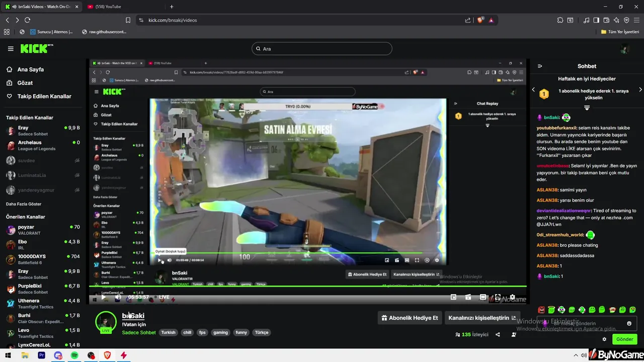This screenshot has height=362, width=644.
Task: Open PurpleBixi channel in sidebar
Action: (43, 289)
